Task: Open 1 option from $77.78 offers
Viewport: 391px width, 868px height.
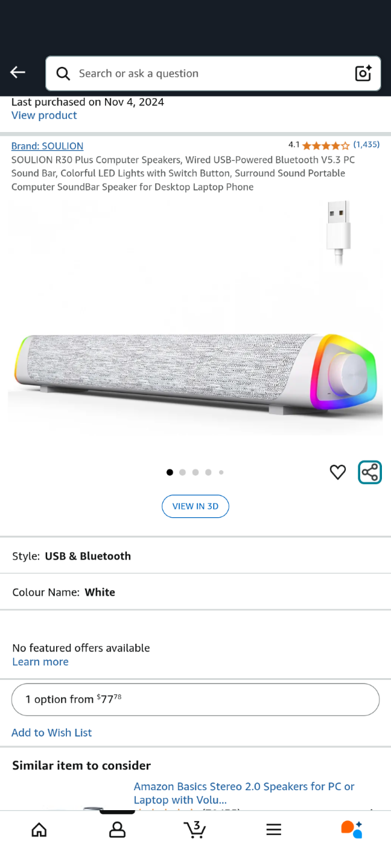Action: (195, 699)
